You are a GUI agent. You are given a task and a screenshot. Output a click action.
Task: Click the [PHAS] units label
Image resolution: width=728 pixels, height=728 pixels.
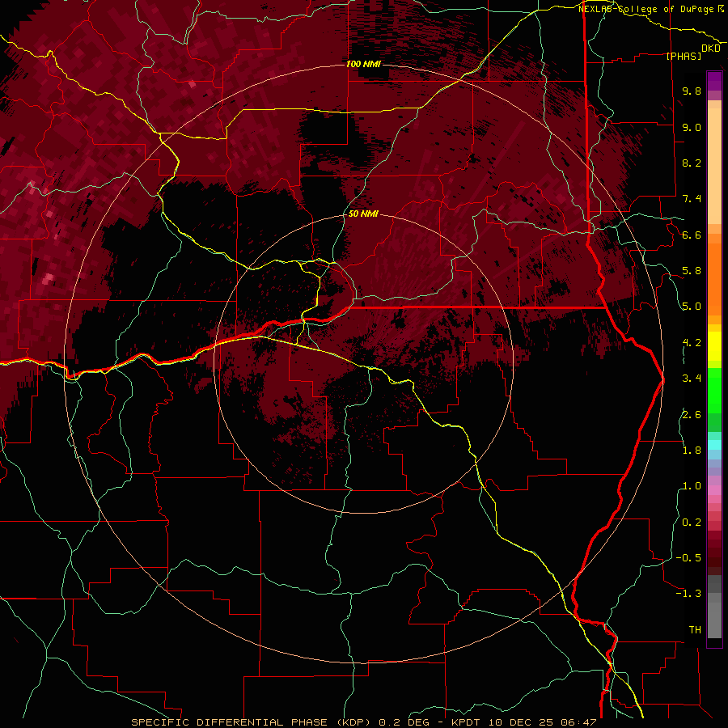click(x=684, y=56)
